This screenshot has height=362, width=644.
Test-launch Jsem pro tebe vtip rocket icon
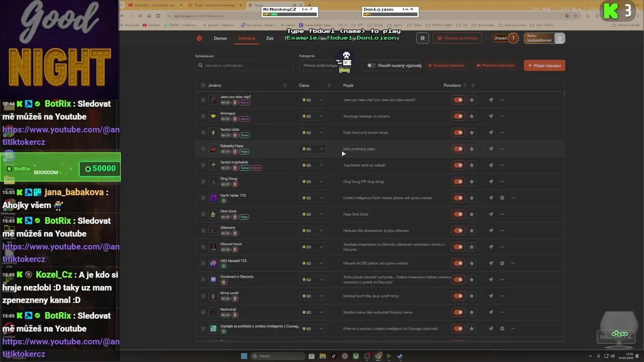coord(491,100)
